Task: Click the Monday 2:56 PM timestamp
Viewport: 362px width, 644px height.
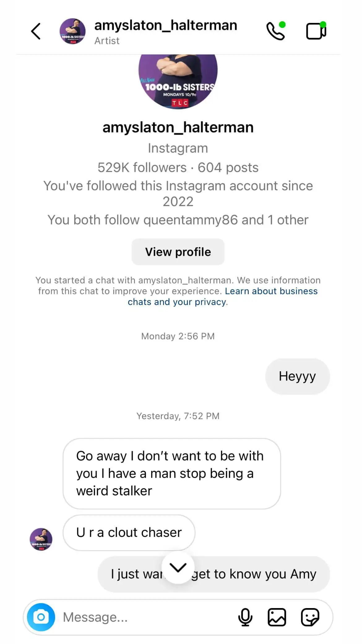Action: point(178,336)
